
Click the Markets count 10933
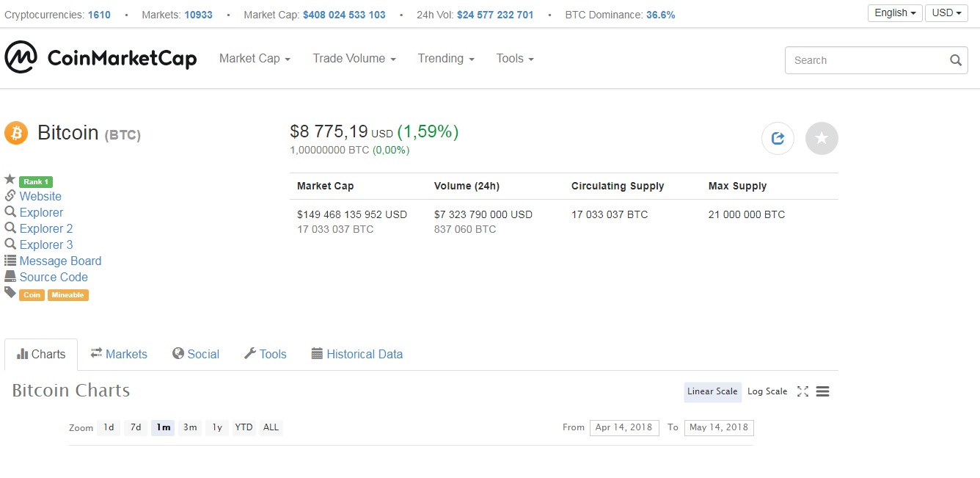click(198, 15)
